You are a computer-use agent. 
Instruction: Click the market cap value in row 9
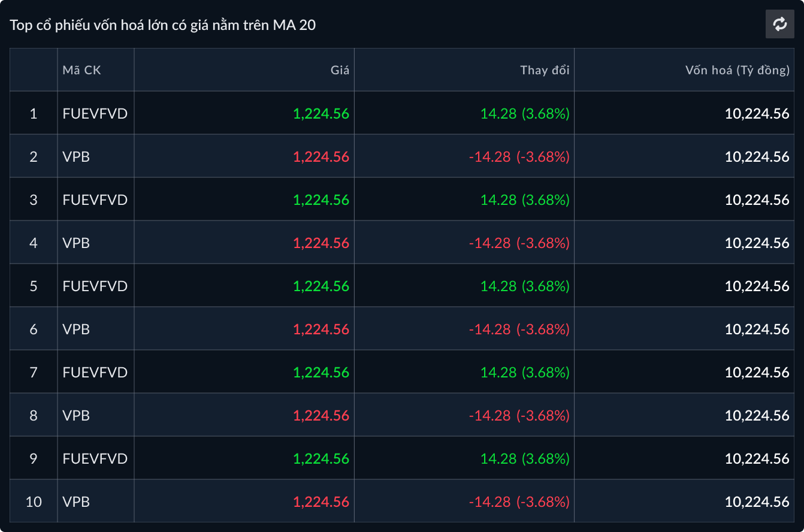tap(757, 458)
